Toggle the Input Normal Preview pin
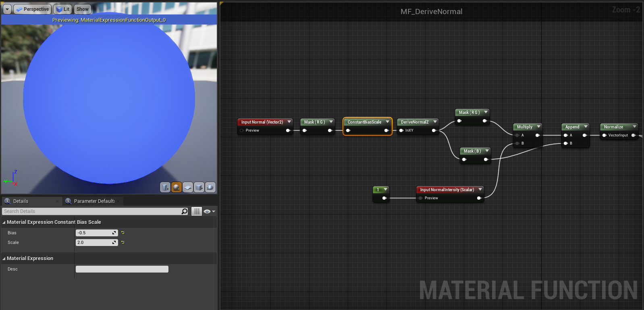 pos(242,130)
